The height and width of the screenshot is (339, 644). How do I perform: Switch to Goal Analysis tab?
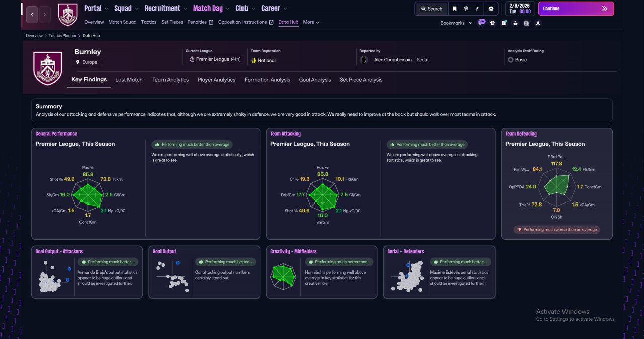(x=315, y=80)
